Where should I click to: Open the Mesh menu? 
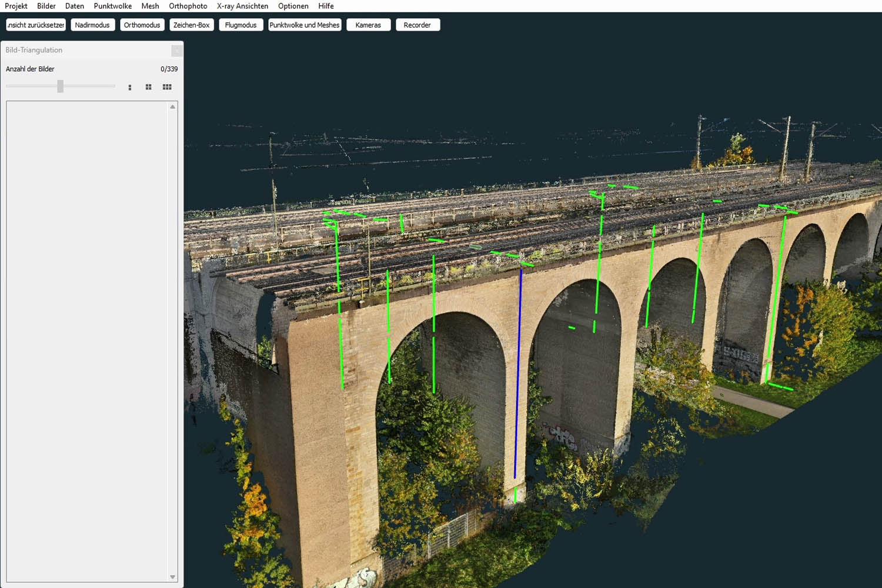(x=150, y=6)
